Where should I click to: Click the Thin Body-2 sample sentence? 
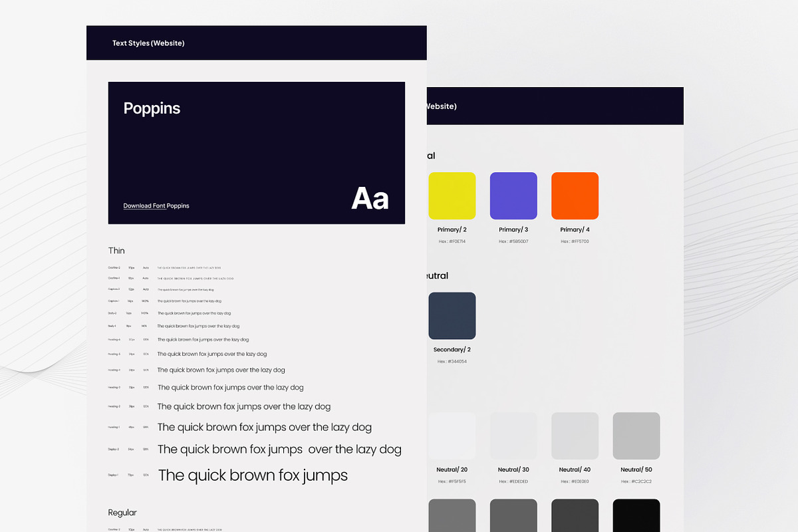(194, 313)
